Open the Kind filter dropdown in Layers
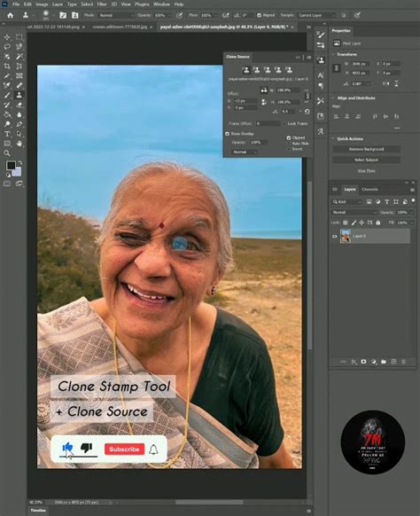The image size is (420, 516). point(347,202)
